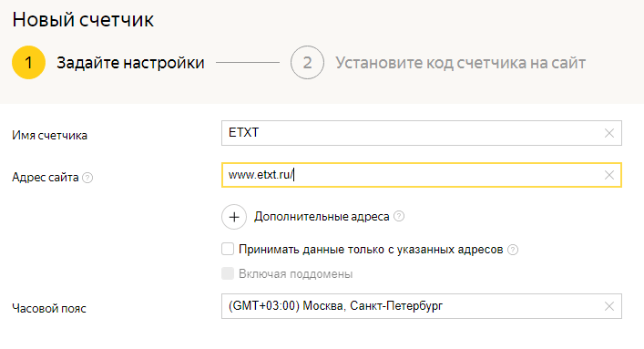Click the Включая поддомены label

click(x=296, y=273)
